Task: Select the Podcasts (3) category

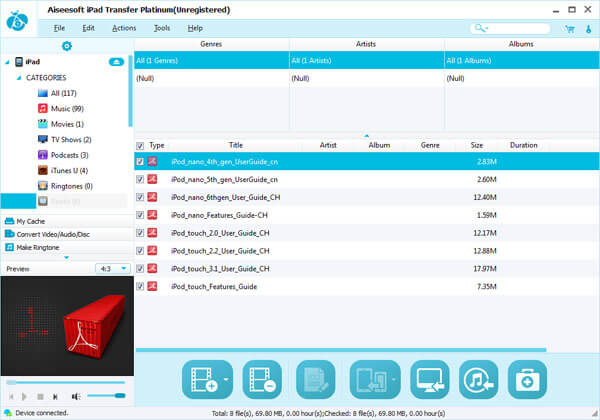Action: 63,155
